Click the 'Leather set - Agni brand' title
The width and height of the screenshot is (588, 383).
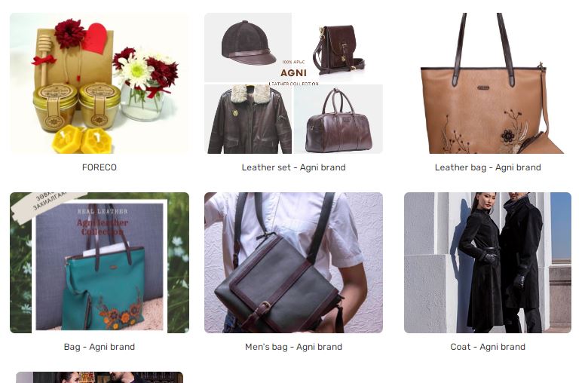(294, 167)
